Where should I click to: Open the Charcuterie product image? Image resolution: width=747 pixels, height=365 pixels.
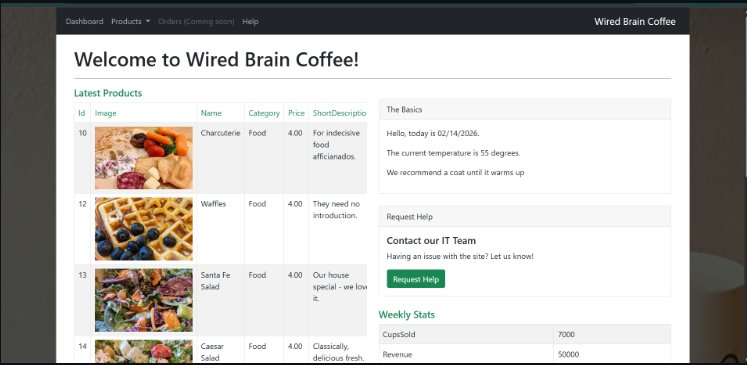tap(144, 158)
